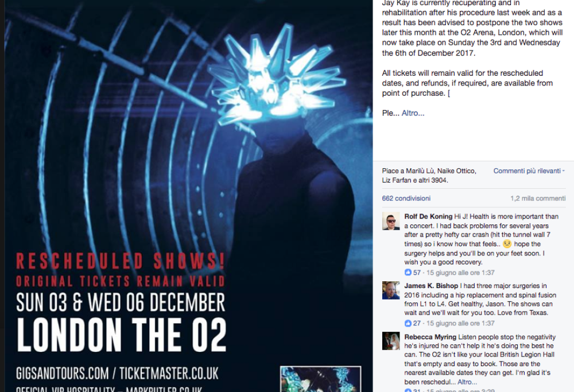Open Rolf De Koning's profile name link
The image size is (574, 392).
pos(428,216)
